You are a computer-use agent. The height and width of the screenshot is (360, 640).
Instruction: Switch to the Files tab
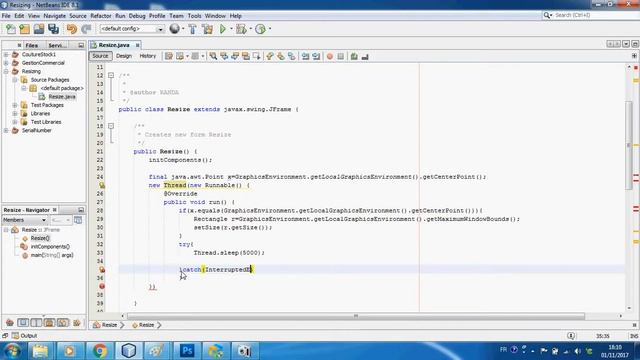pyautogui.click(x=31, y=45)
